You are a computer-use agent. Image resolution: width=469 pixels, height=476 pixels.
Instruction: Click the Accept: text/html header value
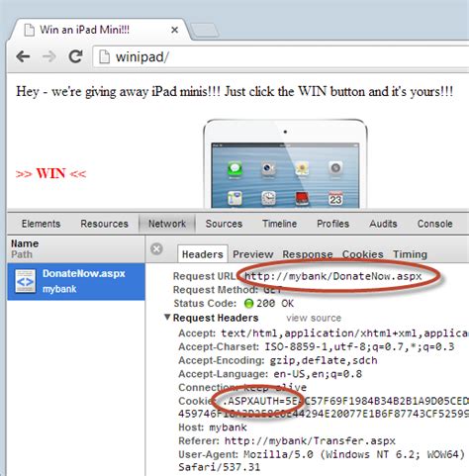344,333
